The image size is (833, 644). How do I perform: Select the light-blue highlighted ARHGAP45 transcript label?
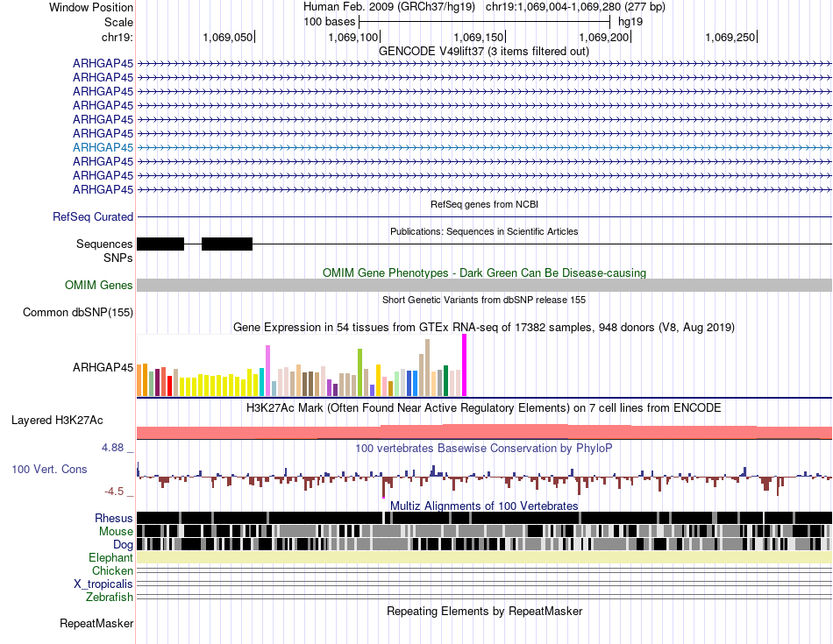coord(103,147)
